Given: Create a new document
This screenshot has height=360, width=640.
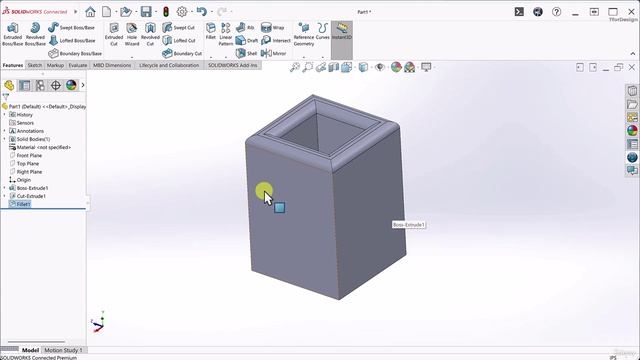Looking at the screenshot, I should coord(107,12).
